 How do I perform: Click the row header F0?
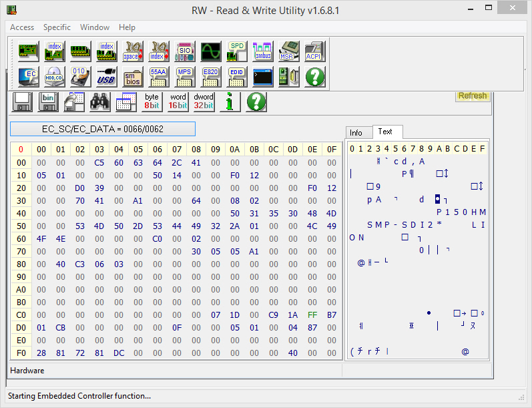tap(21, 353)
